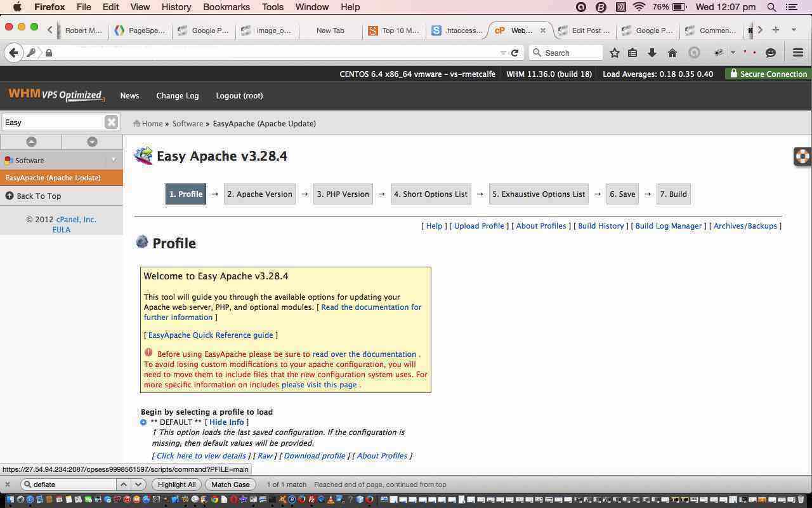Open Build Log Manager link
The width and height of the screenshot is (812, 508).
tap(669, 226)
